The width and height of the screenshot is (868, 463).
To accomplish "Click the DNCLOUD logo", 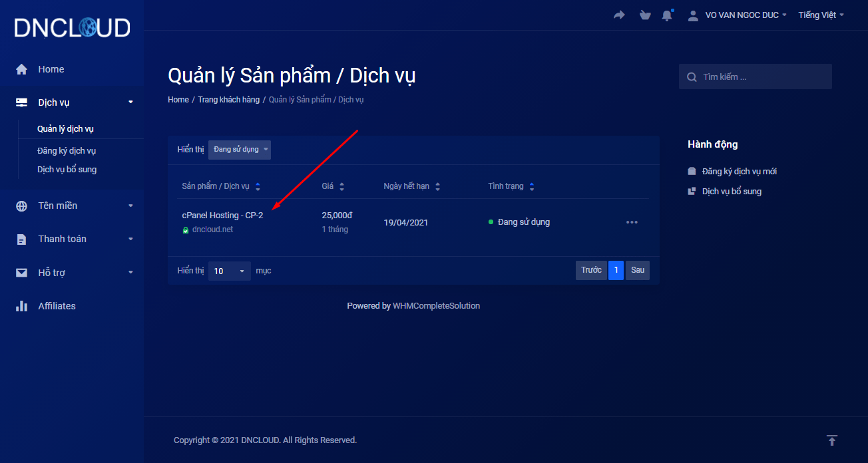I will 72,27.
